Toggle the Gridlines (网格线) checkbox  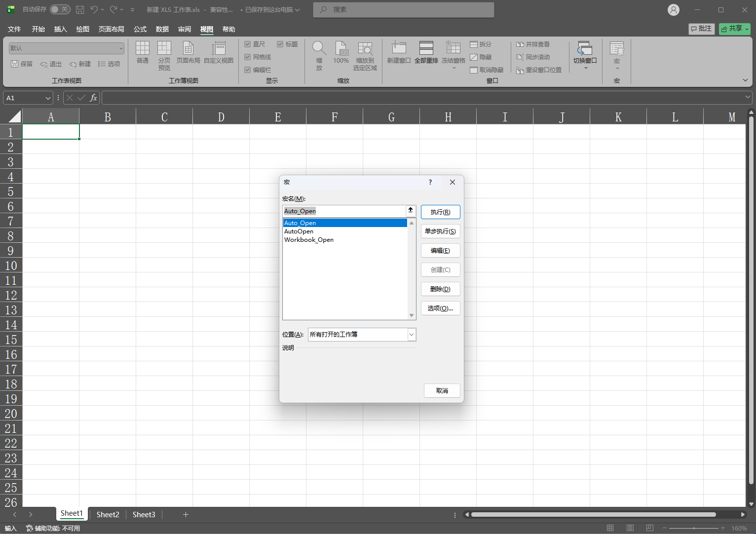point(248,57)
